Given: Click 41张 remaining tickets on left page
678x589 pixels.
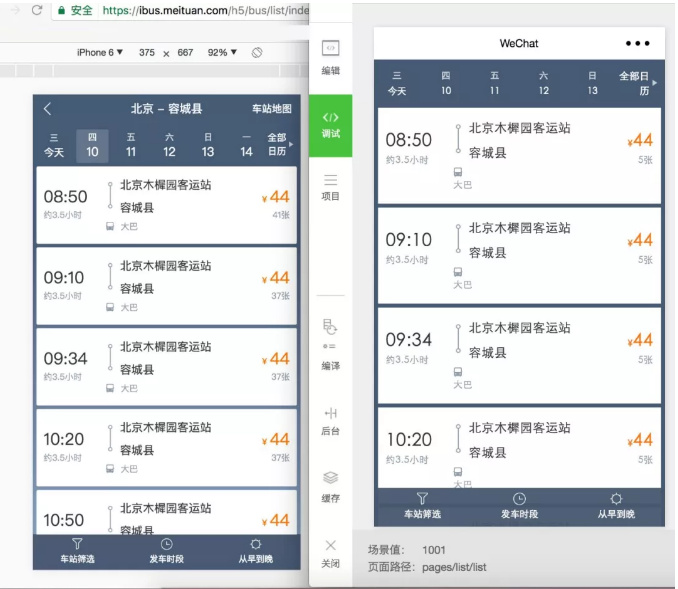Looking at the screenshot, I should [x=281, y=215].
